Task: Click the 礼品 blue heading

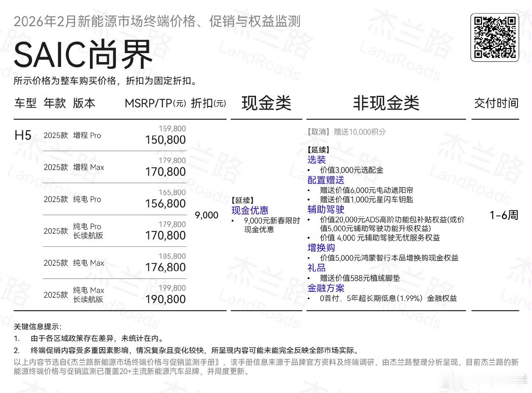Action: click(316, 268)
